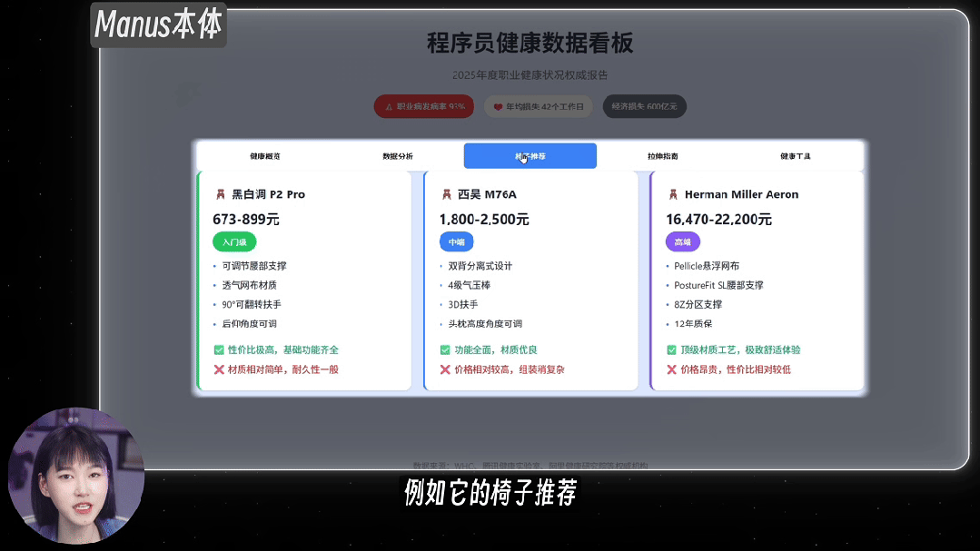
Task: Go to the 拉伸指南 tab
Action: coord(662,156)
